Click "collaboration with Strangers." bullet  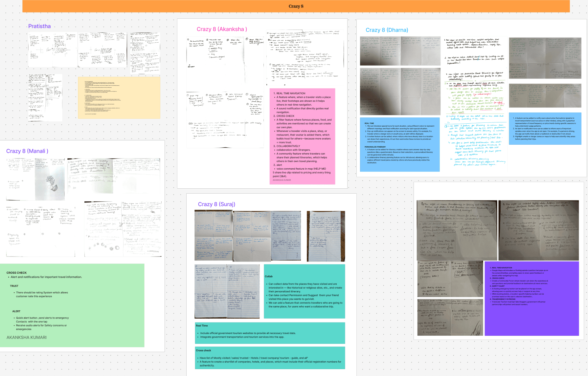(x=293, y=150)
